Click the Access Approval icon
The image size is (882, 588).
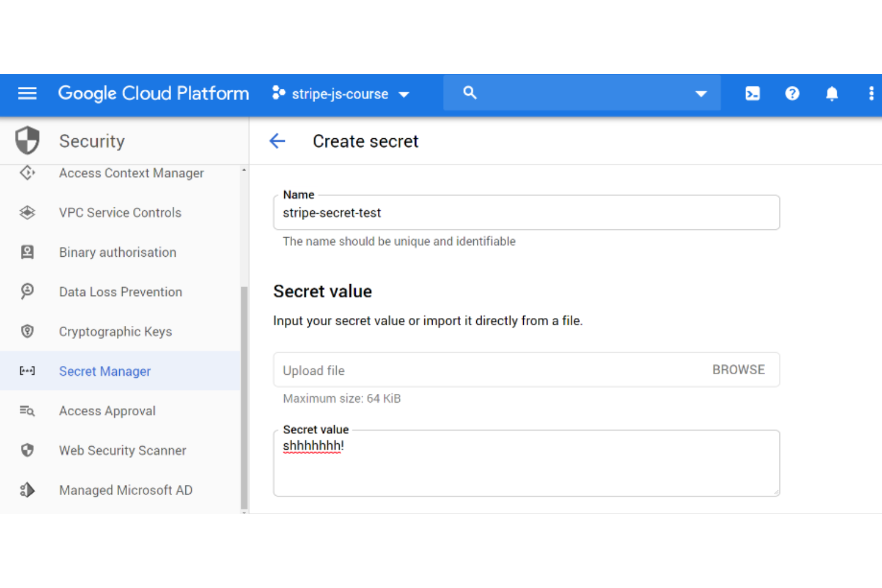pos(27,410)
